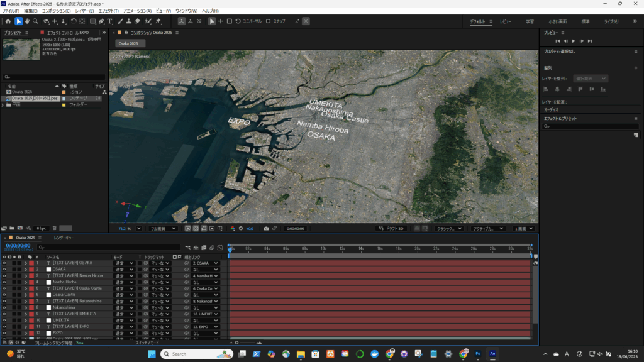The image size is (644, 362).
Task: Take a snapshot with the camera icon
Action: 266,229
